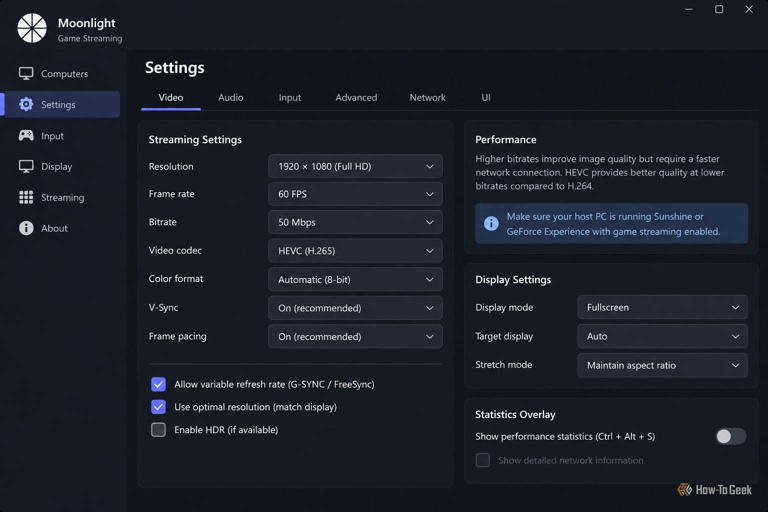Screen dimensions: 768x512
Task: Click the Input gamepad icon in sidebar
Action: pyautogui.click(x=26, y=136)
